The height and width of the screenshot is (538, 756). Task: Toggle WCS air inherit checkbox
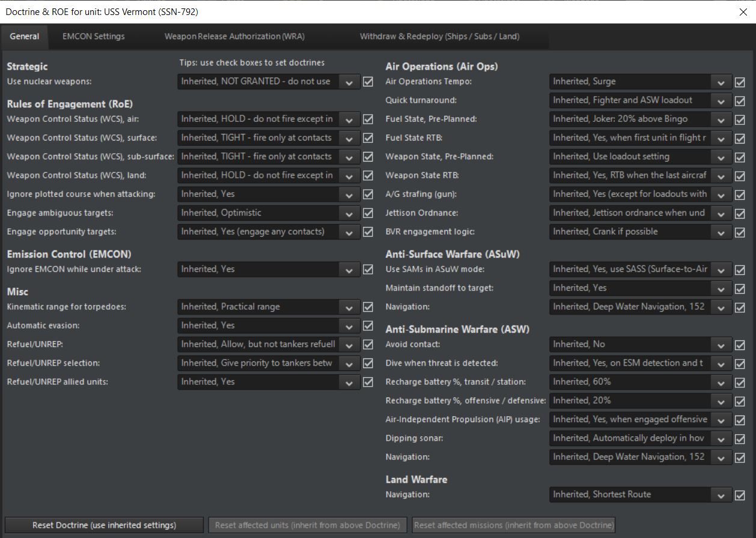point(368,119)
